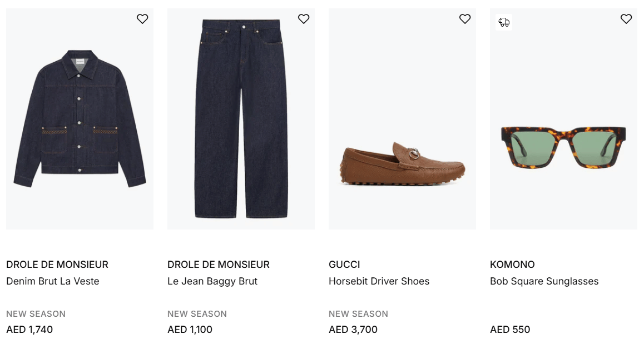Go to Le Jean Baggy Brut page
Viewport: 644px width, 344px height.
(x=212, y=281)
